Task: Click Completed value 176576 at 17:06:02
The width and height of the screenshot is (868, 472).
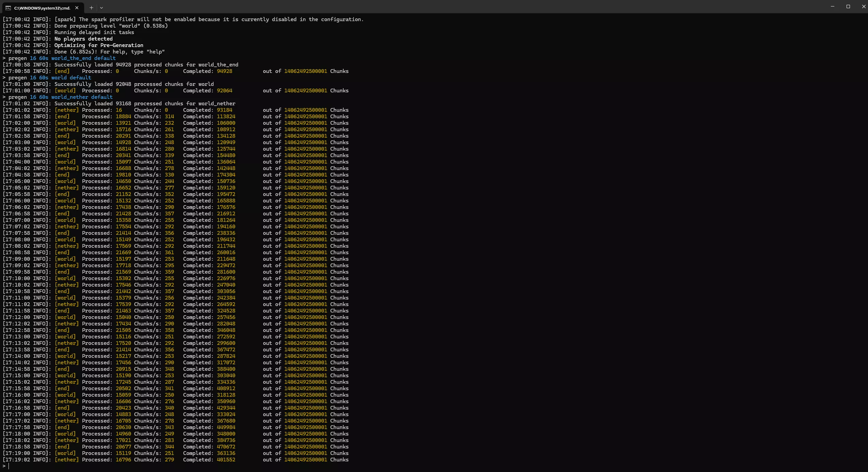Action: pyautogui.click(x=226, y=207)
